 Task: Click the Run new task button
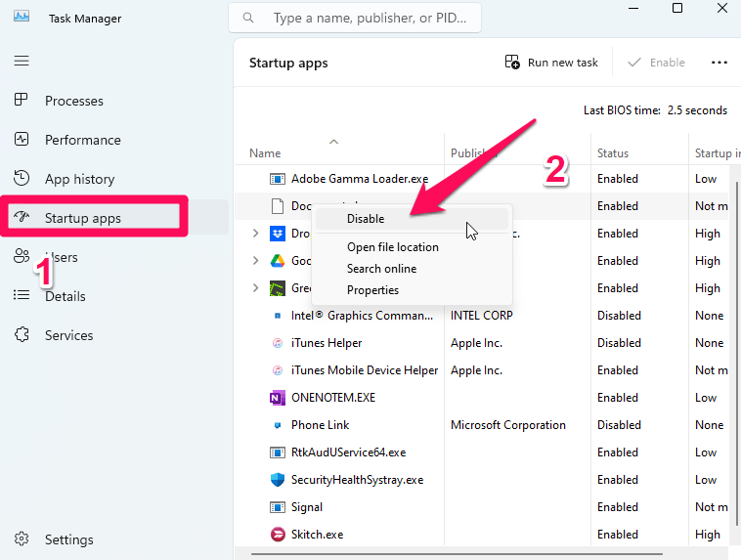click(x=551, y=63)
